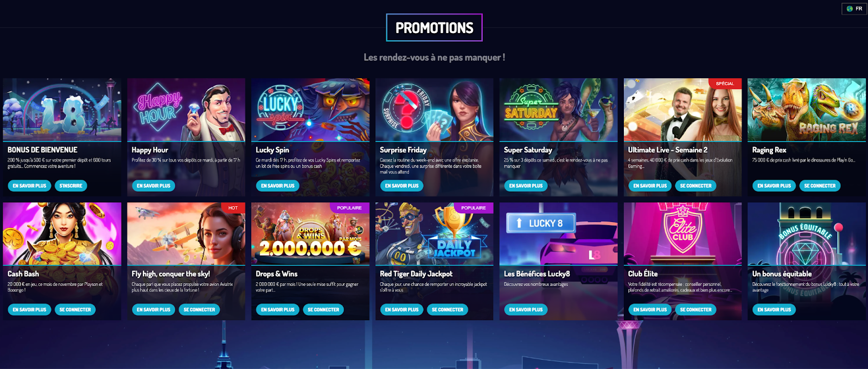Select the Surprise Friday promotion image

click(435, 110)
